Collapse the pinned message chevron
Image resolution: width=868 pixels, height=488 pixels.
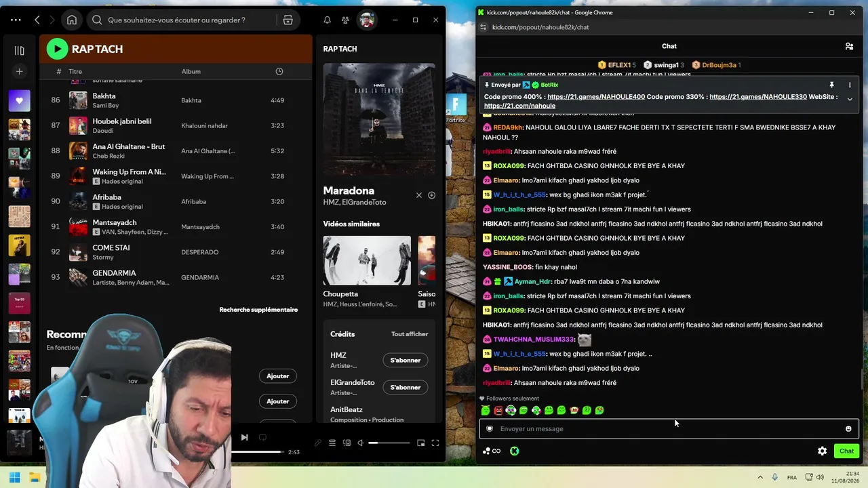click(850, 99)
